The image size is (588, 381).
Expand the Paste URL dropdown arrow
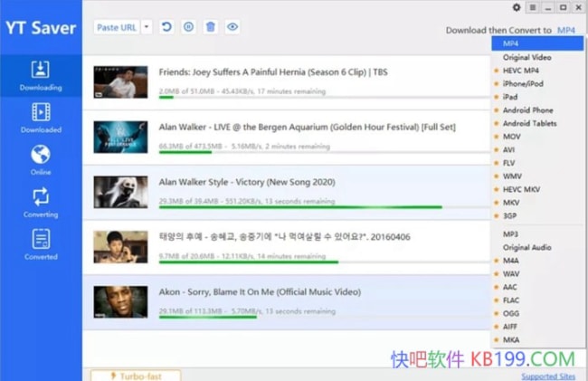tap(147, 27)
